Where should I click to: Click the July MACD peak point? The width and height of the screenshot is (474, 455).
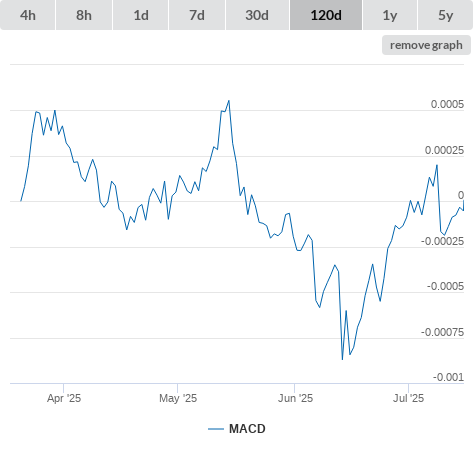tap(437, 165)
